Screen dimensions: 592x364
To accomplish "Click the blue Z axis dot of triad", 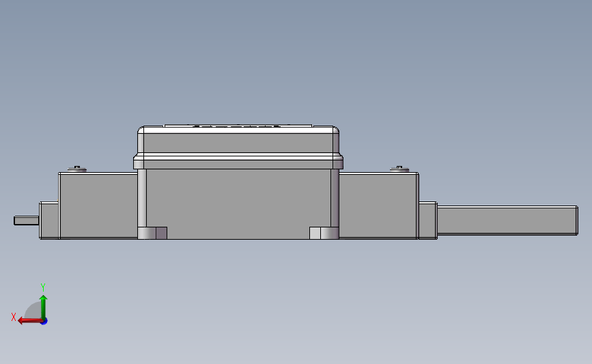I will [x=44, y=322].
